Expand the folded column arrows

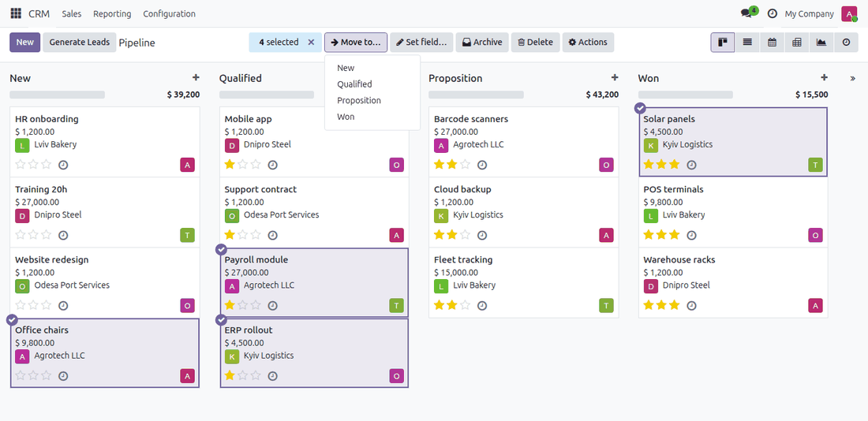[852, 79]
